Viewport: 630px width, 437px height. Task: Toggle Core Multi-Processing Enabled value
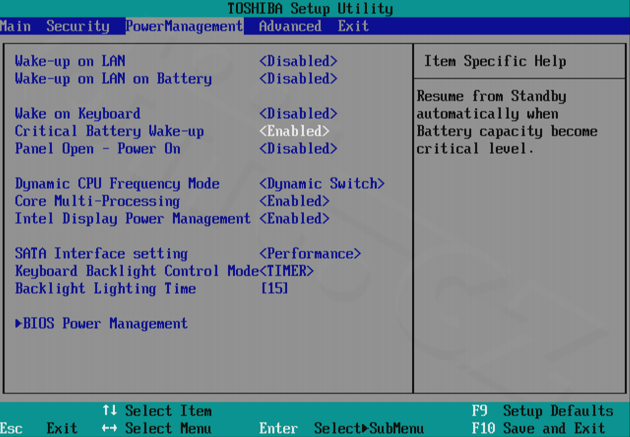pos(295,201)
